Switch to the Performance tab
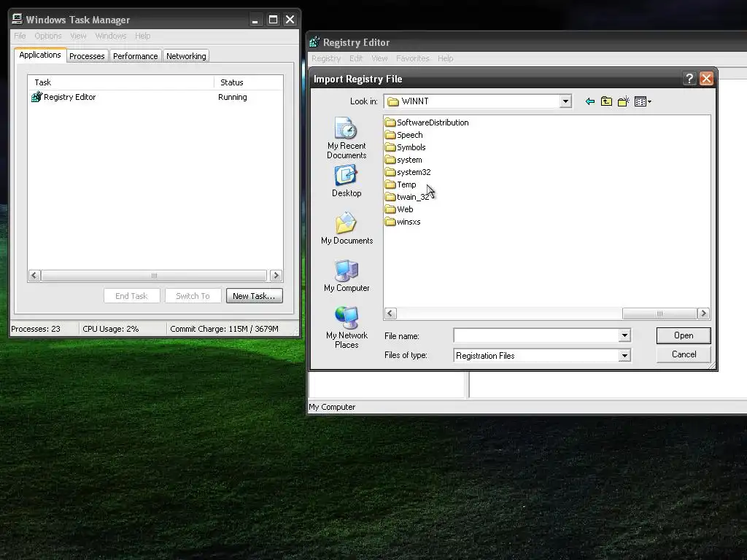The height and width of the screenshot is (560, 747). click(x=135, y=55)
